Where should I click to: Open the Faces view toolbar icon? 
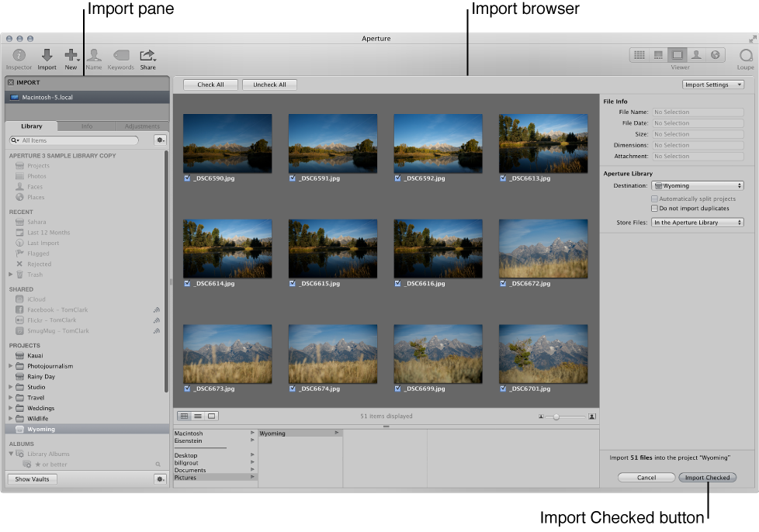pos(696,55)
